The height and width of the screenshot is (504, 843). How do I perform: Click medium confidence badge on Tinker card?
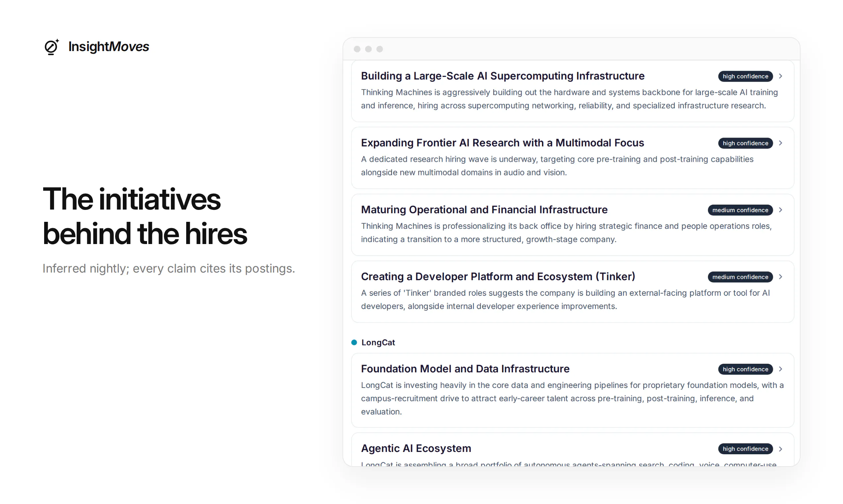[x=740, y=277]
